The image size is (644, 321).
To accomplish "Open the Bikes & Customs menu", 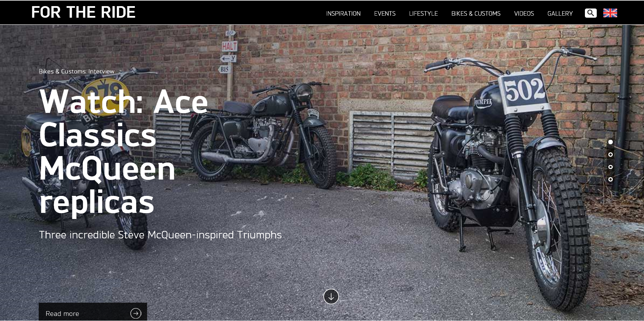I will point(476,14).
